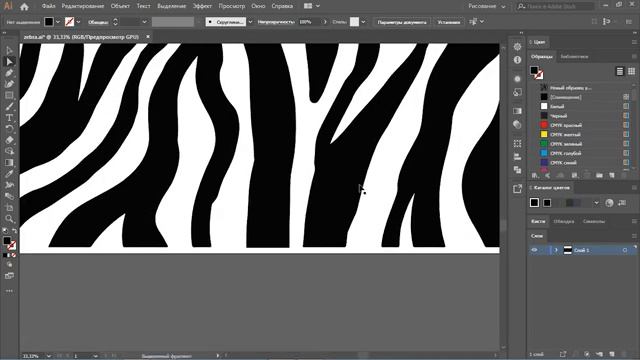Select the CMYK красный swatch
640x360 pixels.
[583, 125]
